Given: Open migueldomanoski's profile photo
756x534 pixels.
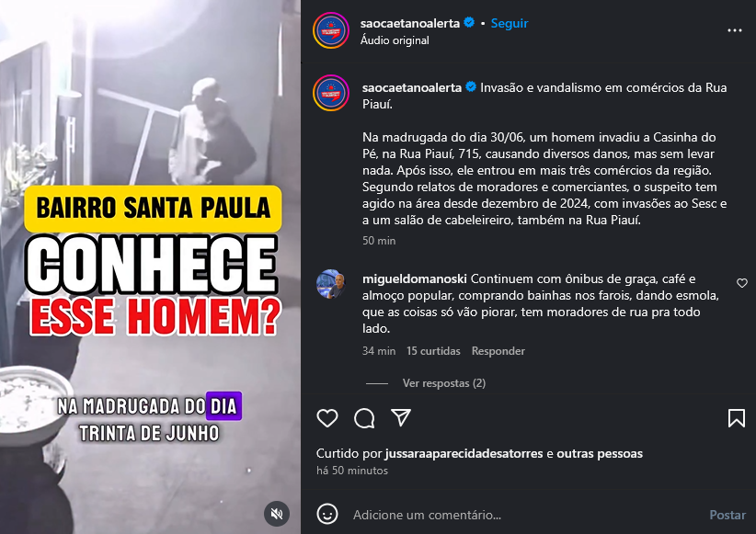Looking at the screenshot, I should coord(331,284).
